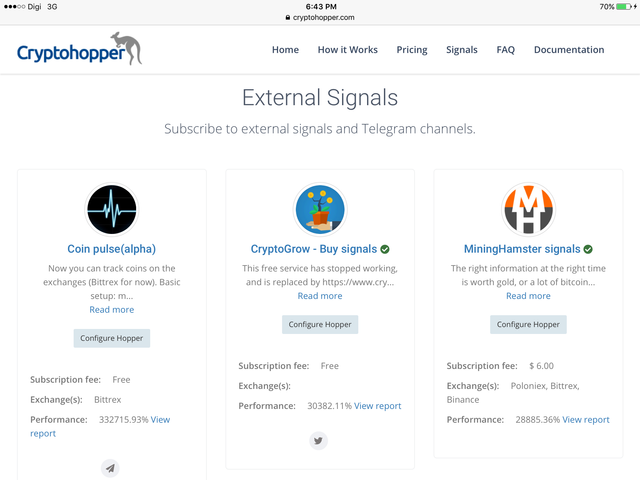Open MiningHamster performance View report link
The image size is (640, 480).
click(x=586, y=420)
